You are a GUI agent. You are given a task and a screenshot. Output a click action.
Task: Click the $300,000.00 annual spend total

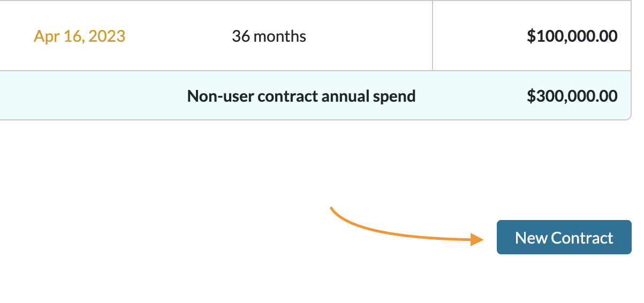pyautogui.click(x=572, y=96)
